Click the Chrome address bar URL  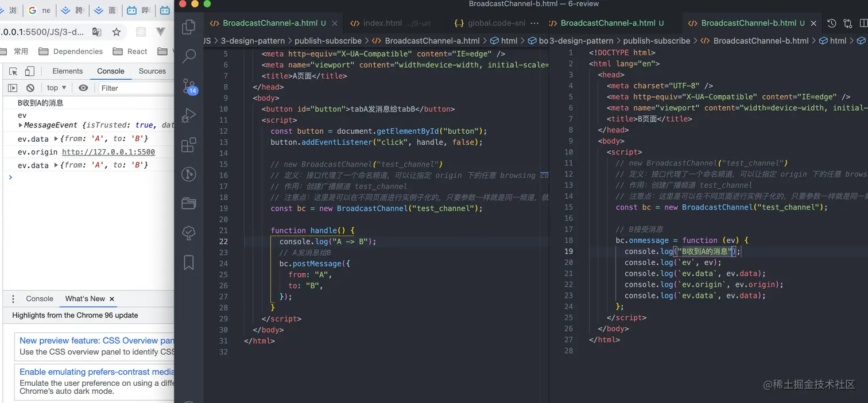43,32
